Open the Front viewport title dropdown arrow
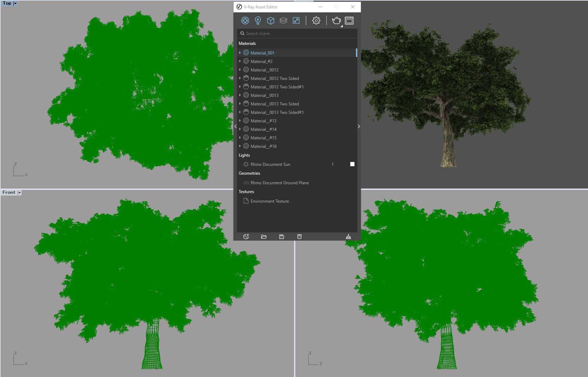 coord(19,193)
